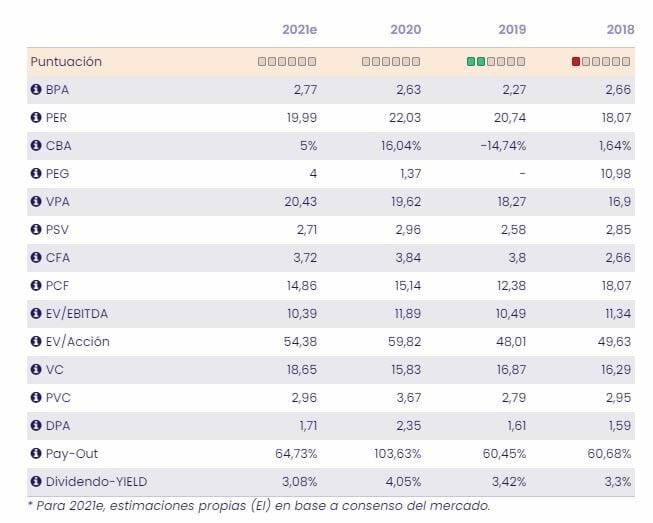This screenshot has width=653, height=523.
Task: Click the red score bar for 2018
Action: (x=601, y=62)
